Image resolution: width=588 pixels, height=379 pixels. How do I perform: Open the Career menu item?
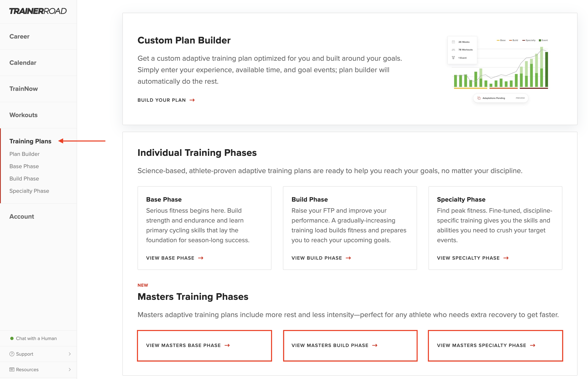click(x=19, y=37)
